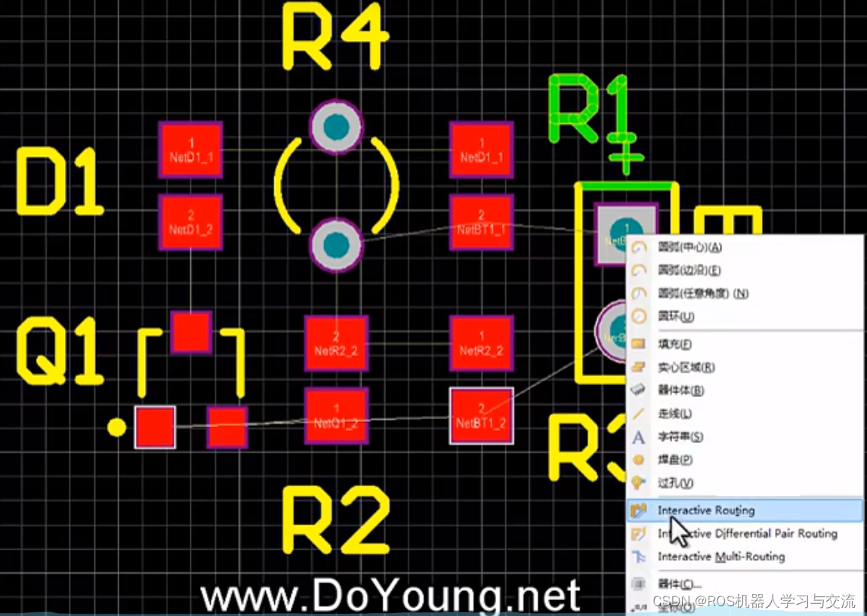Click the 填充 (Fill) tool icon
Viewport: 867px width, 616px height.
coord(638,343)
